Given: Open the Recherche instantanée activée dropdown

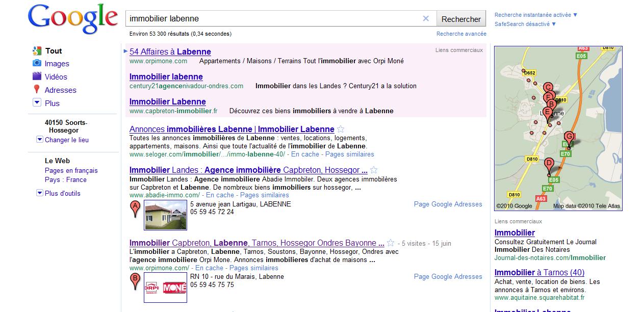Looking at the screenshot, I should pyautogui.click(x=536, y=15).
